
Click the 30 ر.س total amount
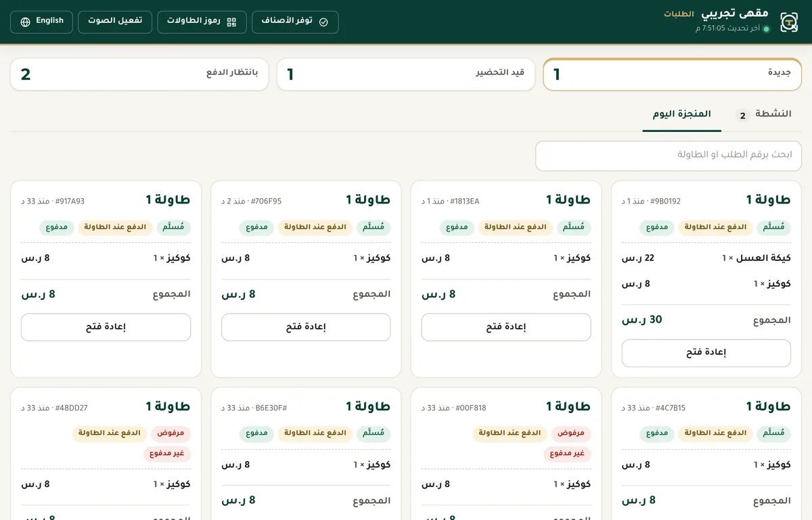coord(642,321)
